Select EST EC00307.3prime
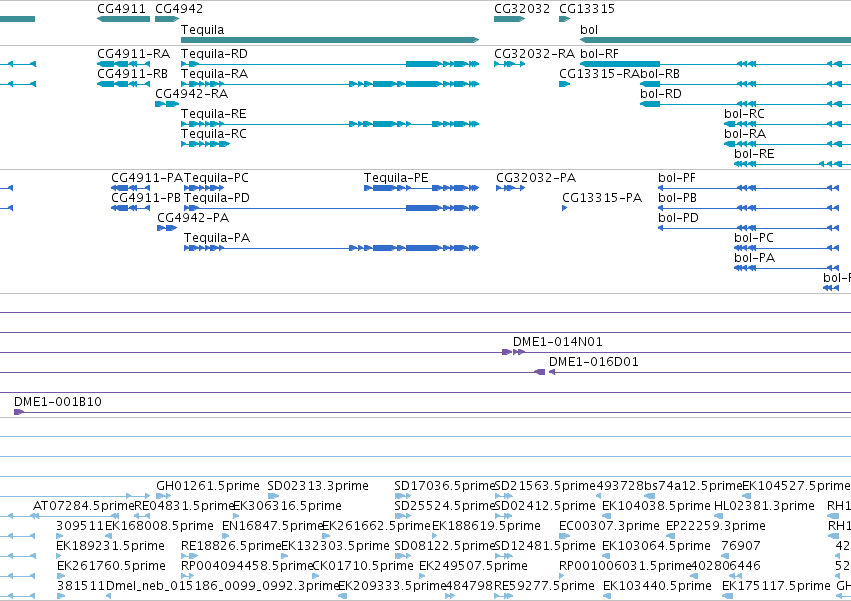This screenshot has height=601, width=851. click(x=609, y=526)
